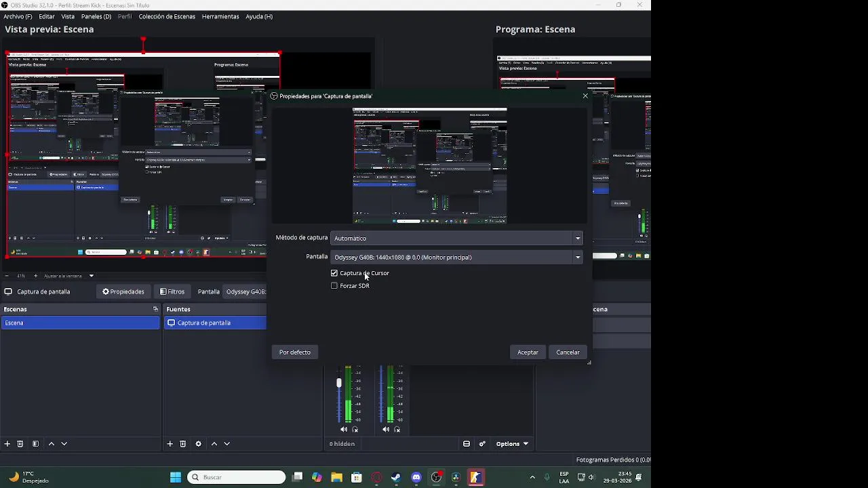Viewport: 868px width, 488px height.
Task: Open the weather widget on taskbar
Action: (x=30, y=477)
